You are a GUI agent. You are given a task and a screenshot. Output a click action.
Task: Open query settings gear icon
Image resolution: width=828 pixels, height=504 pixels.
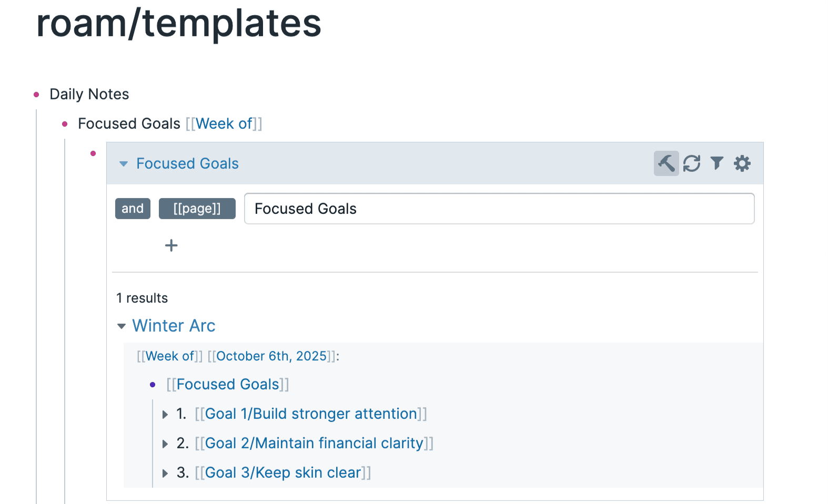[x=742, y=163]
